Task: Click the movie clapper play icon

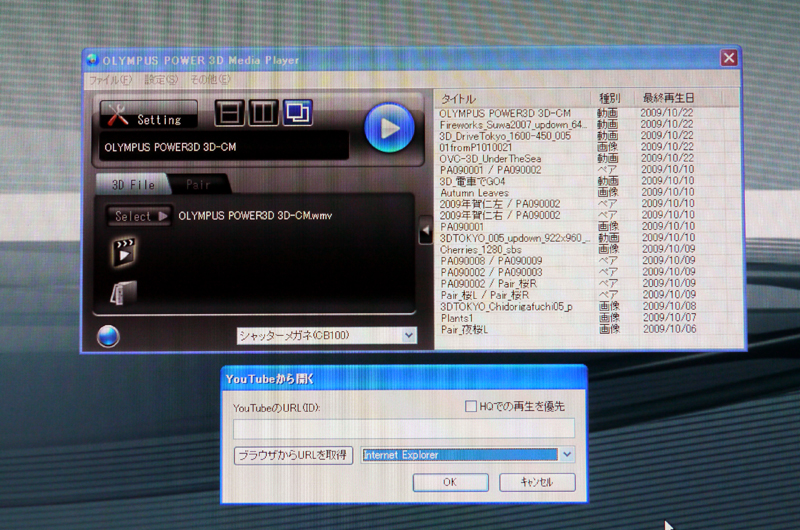Action: [x=124, y=251]
